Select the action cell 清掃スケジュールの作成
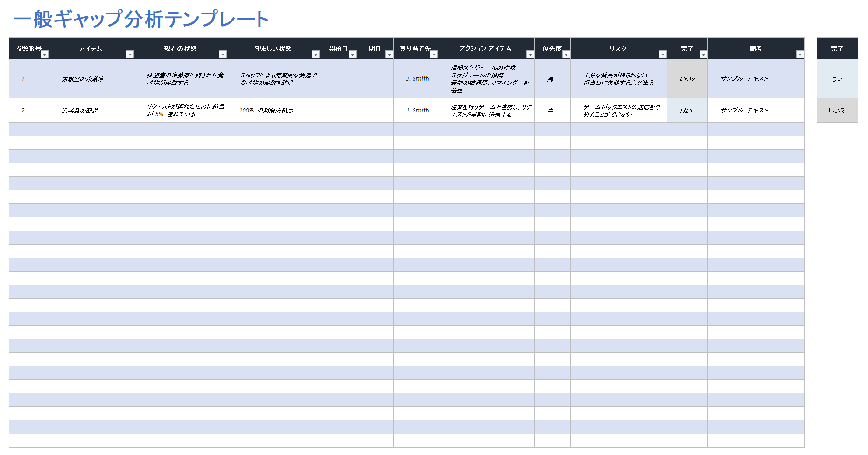 pos(486,79)
